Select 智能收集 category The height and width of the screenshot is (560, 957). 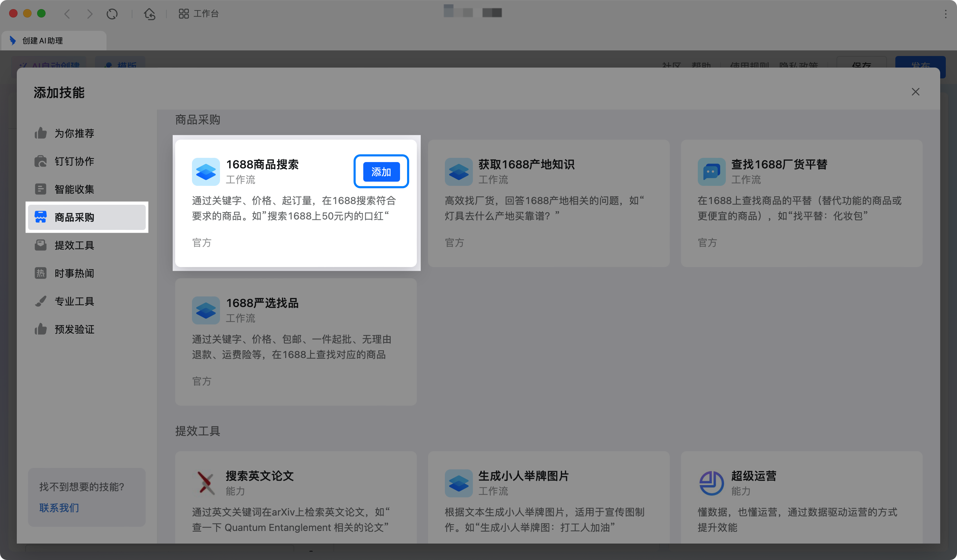tap(87, 189)
